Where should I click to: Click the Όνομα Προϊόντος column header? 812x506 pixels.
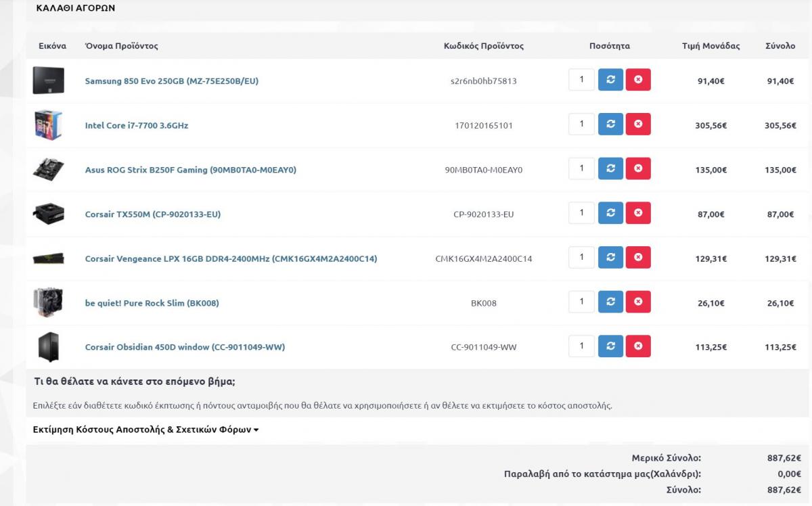(122, 46)
